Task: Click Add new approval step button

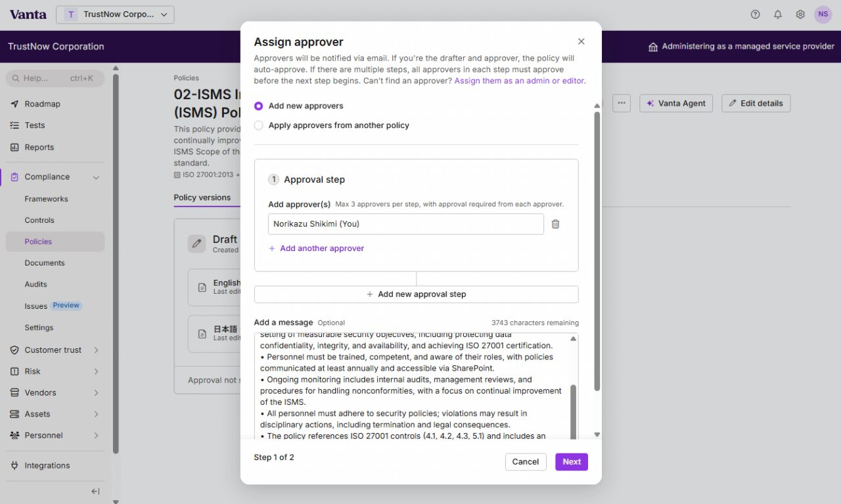Action: (x=417, y=294)
